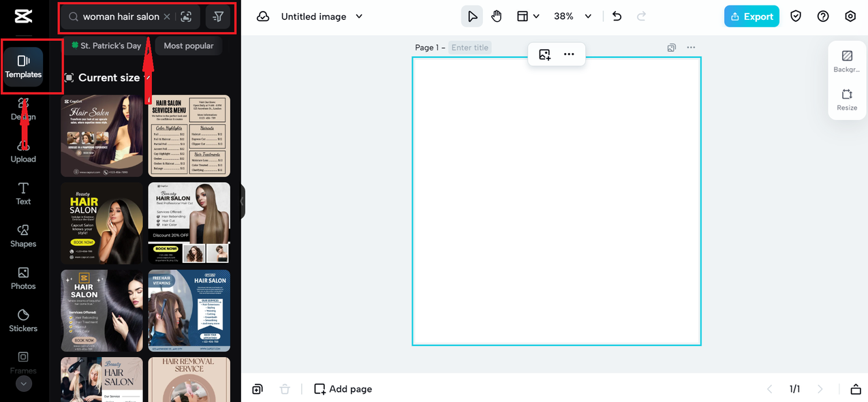Click the CapCut logo icon
This screenshot has height=402, width=868.
click(x=23, y=16)
